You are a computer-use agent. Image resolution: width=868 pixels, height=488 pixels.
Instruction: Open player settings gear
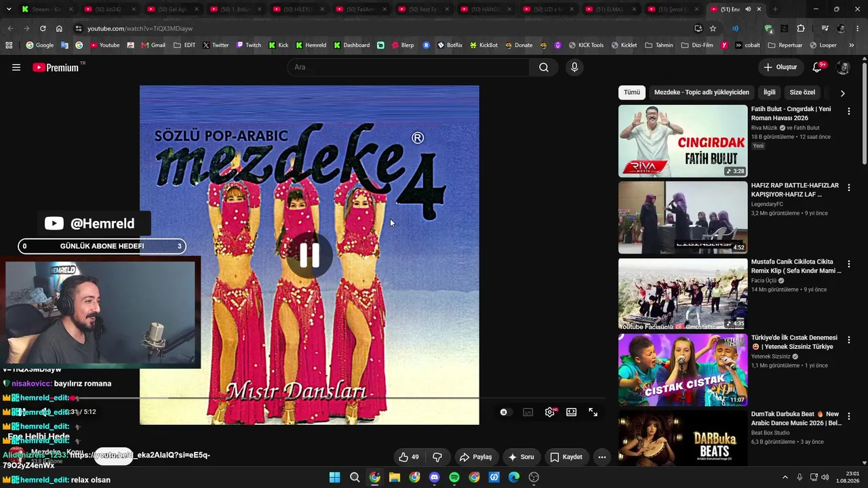click(550, 412)
